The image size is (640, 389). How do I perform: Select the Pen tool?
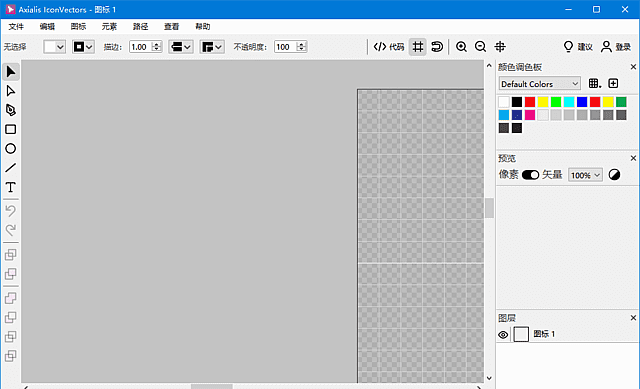pos(11,110)
